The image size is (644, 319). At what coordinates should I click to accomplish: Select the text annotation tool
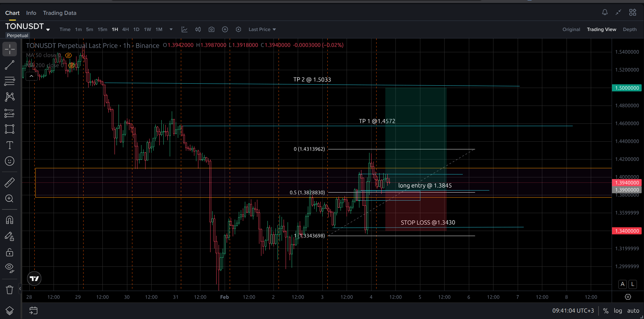[10, 145]
